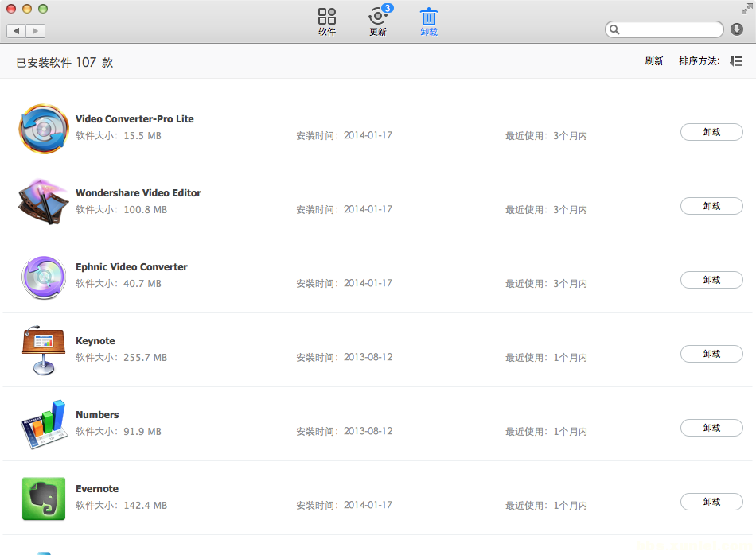The height and width of the screenshot is (555, 756).
Task: Uninstall Video Converter-Pro Lite
Action: (711, 132)
